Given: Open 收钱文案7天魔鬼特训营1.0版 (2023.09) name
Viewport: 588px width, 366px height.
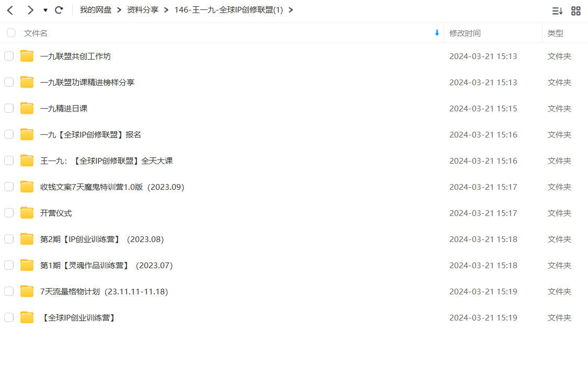Looking at the screenshot, I should [112, 187].
